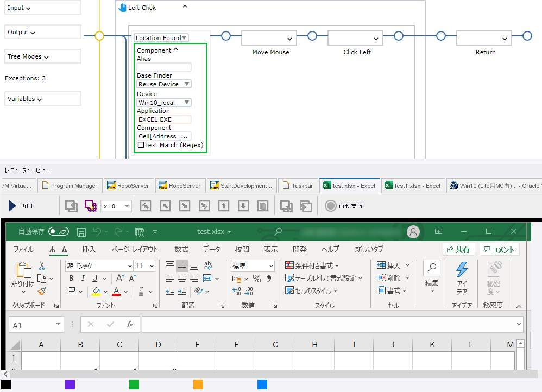The image size is (542, 392).
Task: Click the Find and edit magnifier icon
Action: point(432,267)
